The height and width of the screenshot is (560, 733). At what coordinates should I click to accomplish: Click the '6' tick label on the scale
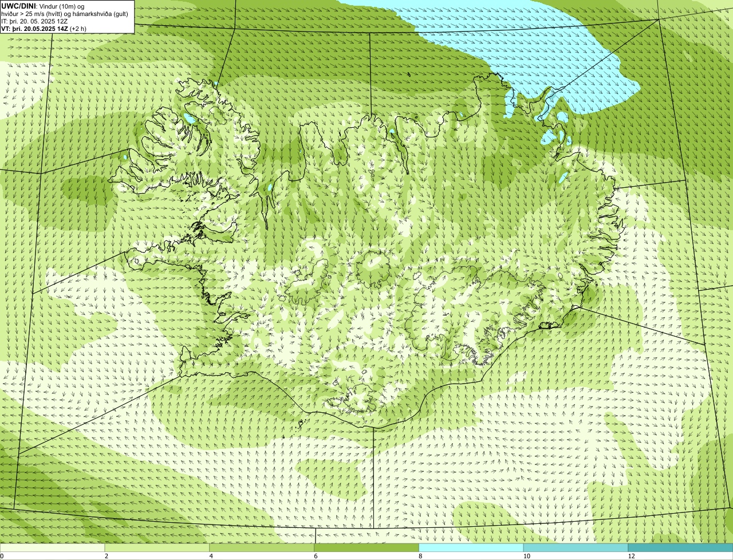pos(316,556)
